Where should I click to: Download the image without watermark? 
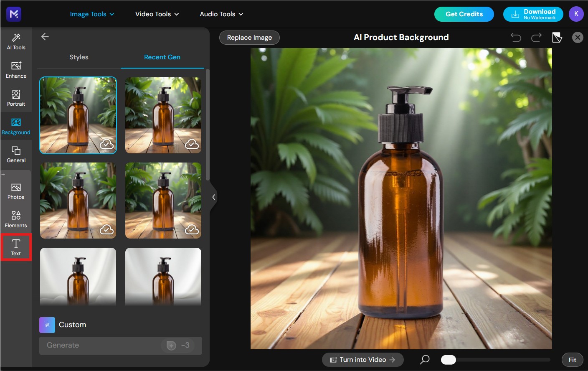click(x=533, y=14)
